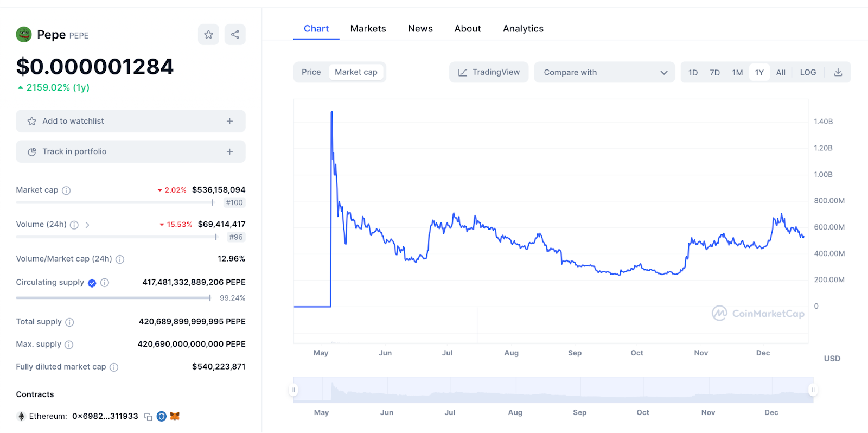Click the Circulating supply verified badge
This screenshot has height=433, width=868.
92,283
